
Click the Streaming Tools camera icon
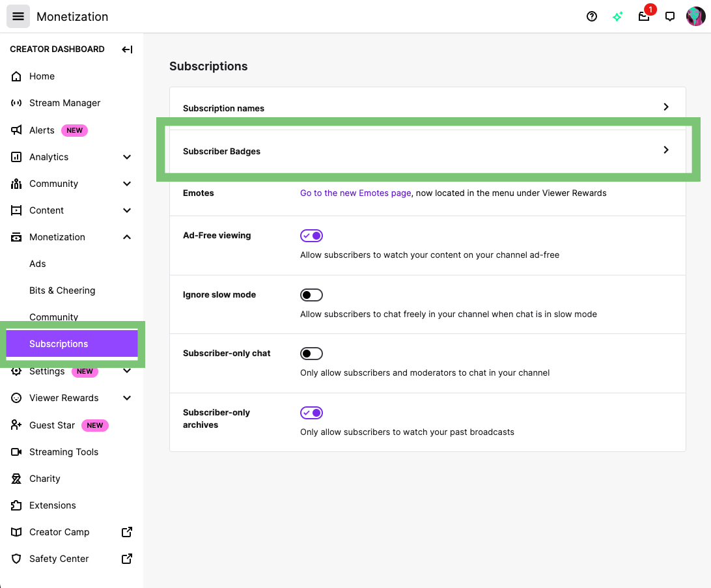[x=16, y=452]
